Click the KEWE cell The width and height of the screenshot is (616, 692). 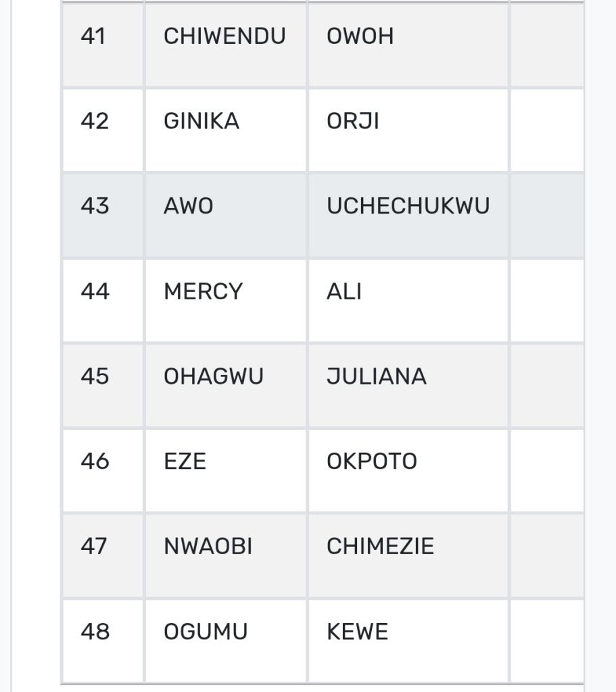tap(357, 632)
